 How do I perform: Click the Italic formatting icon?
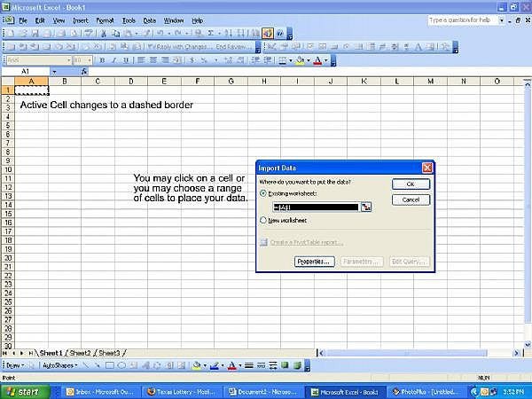(113, 60)
